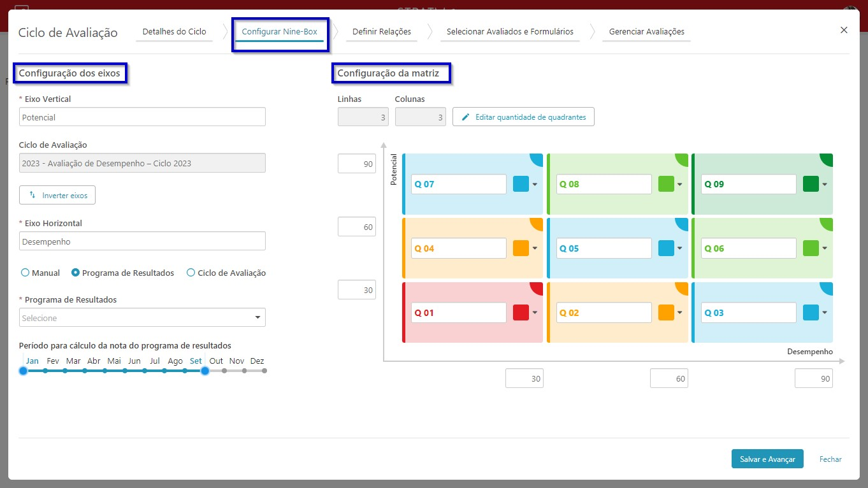Open the Programa de Resultados dropdown
This screenshot has width=868, height=488.
pyautogui.click(x=142, y=317)
